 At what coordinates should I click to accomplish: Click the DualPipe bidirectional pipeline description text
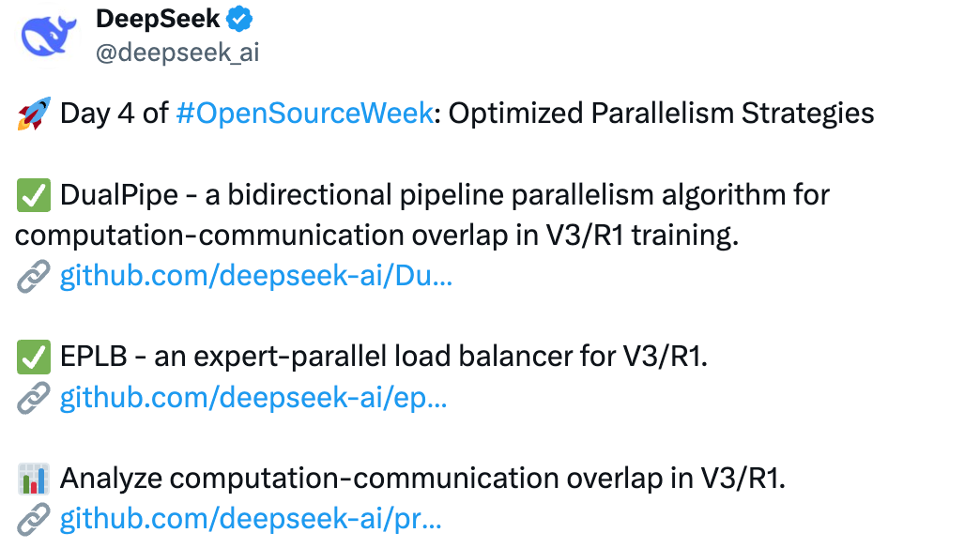(x=445, y=194)
